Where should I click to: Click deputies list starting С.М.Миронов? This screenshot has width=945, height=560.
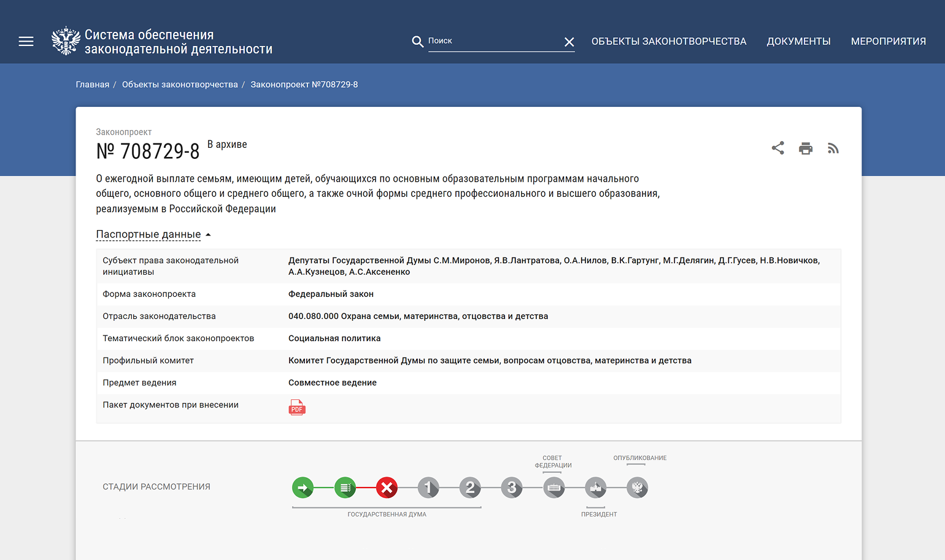pyautogui.click(x=554, y=266)
